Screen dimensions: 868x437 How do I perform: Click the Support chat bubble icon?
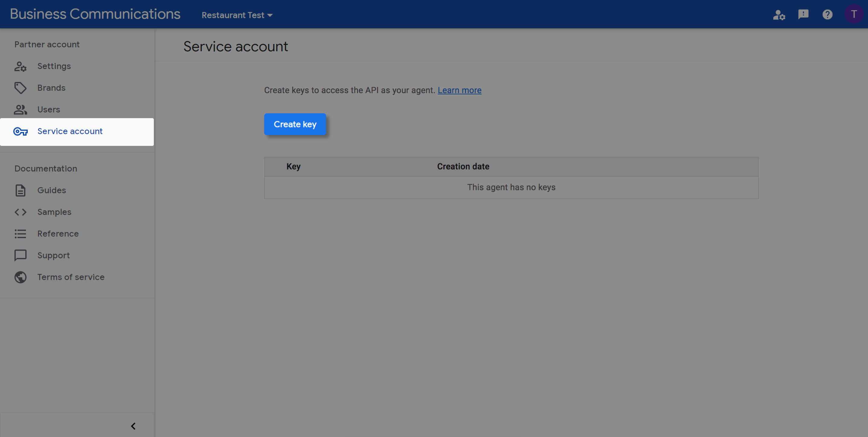coord(20,255)
